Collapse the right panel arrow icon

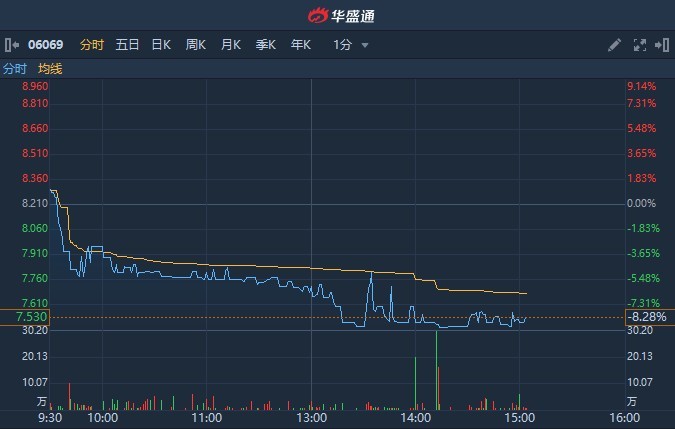coord(662,45)
